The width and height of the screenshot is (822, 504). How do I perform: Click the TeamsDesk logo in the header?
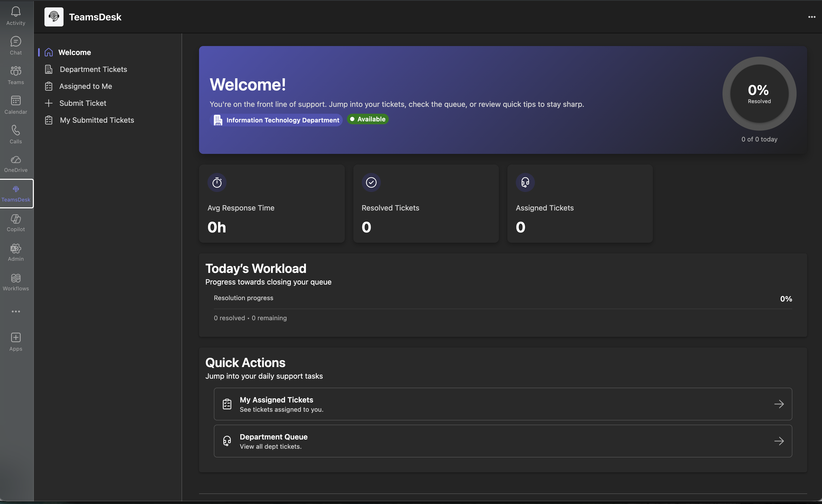[54, 17]
